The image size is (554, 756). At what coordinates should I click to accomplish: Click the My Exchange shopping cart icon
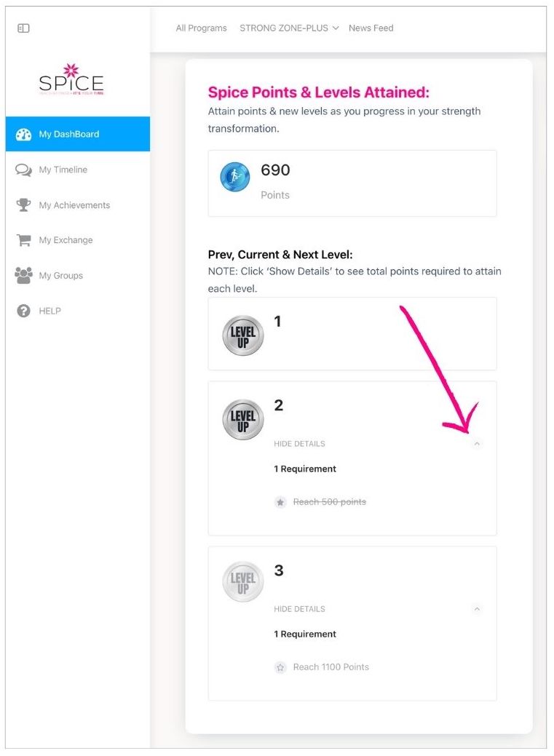point(23,240)
